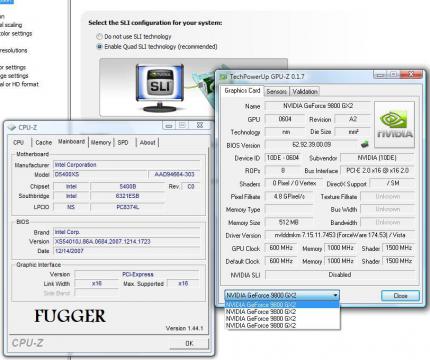Close the GPU-Z window with X
The width and height of the screenshot is (430, 360).
pos(411,74)
